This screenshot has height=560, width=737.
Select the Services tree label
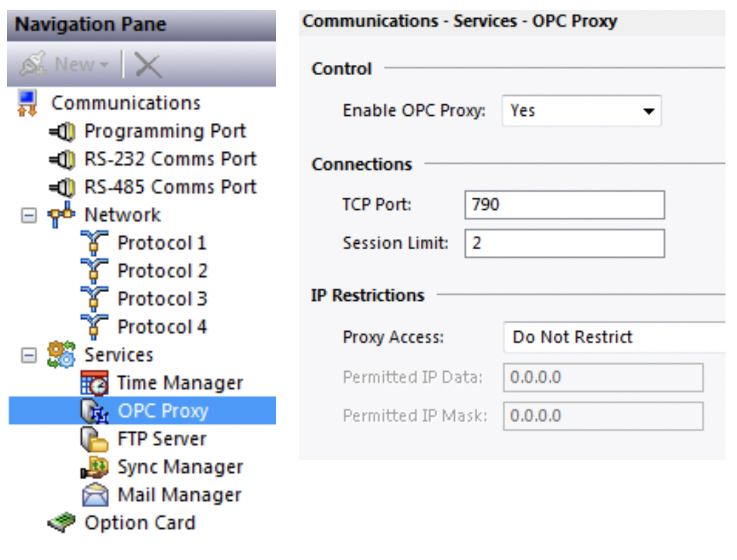pos(119,355)
